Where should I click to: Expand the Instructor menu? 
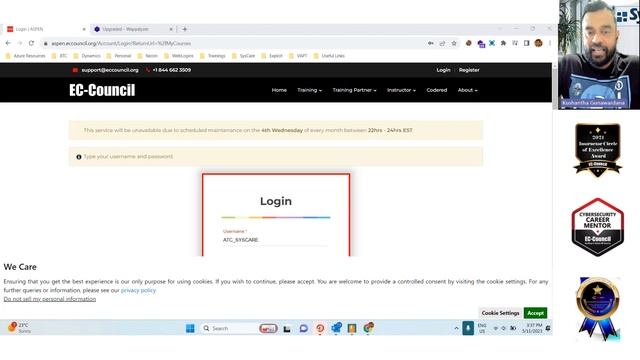point(401,90)
